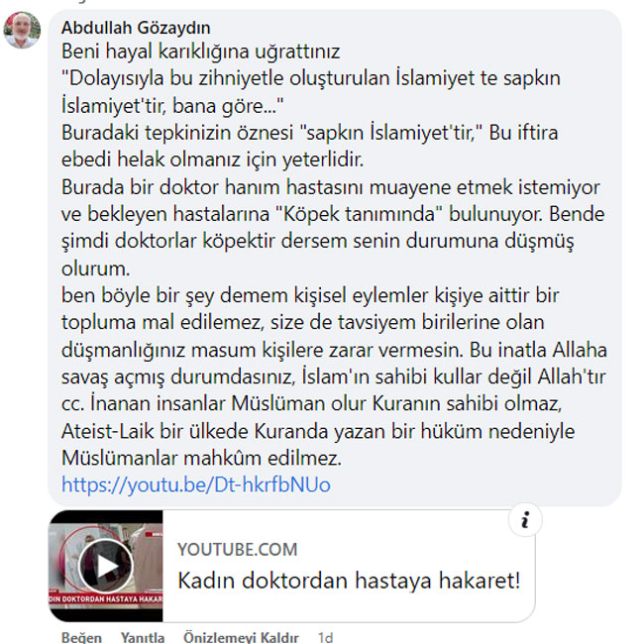
Task: Open Abdullah Gözaydın's profile picture
Action: click(x=22, y=30)
